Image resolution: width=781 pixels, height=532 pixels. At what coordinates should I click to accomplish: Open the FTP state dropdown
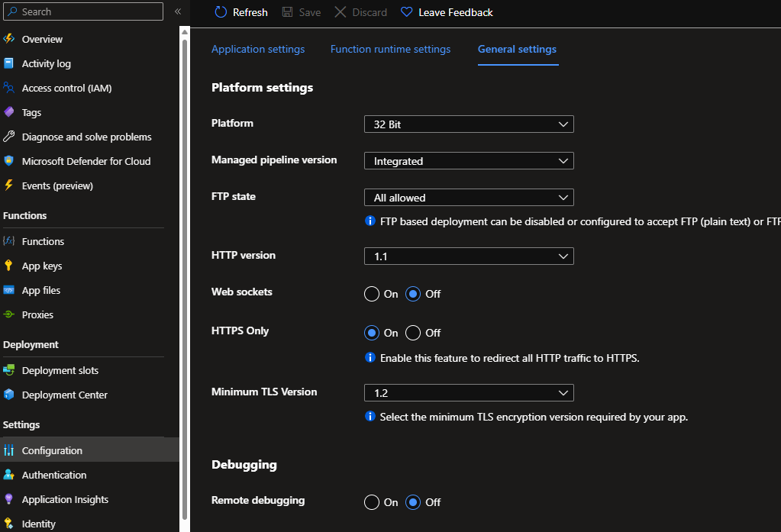469,198
